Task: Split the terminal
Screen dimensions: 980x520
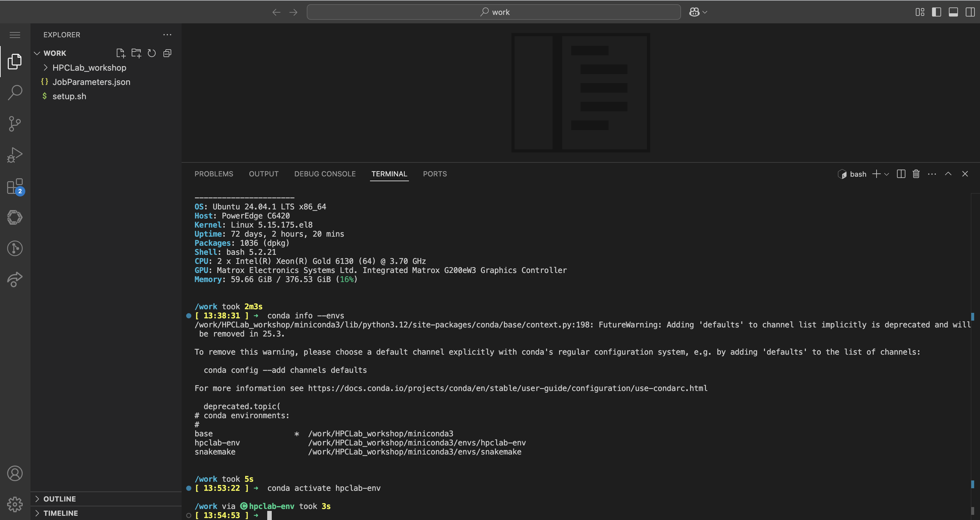Action: point(901,174)
